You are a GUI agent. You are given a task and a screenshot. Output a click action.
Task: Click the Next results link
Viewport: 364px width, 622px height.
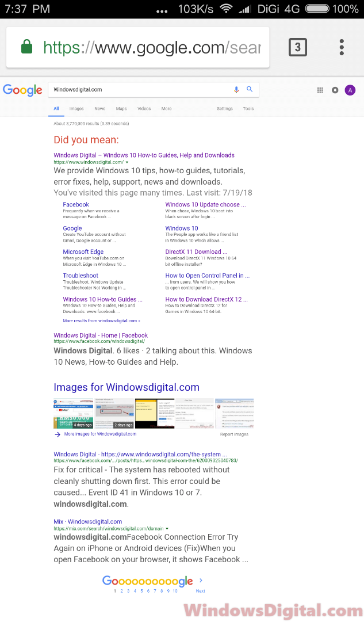point(201,591)
